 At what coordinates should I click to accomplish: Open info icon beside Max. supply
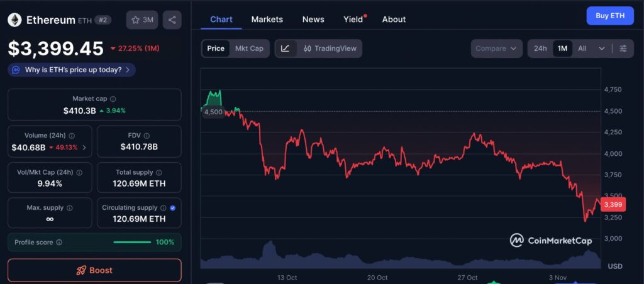69,208
